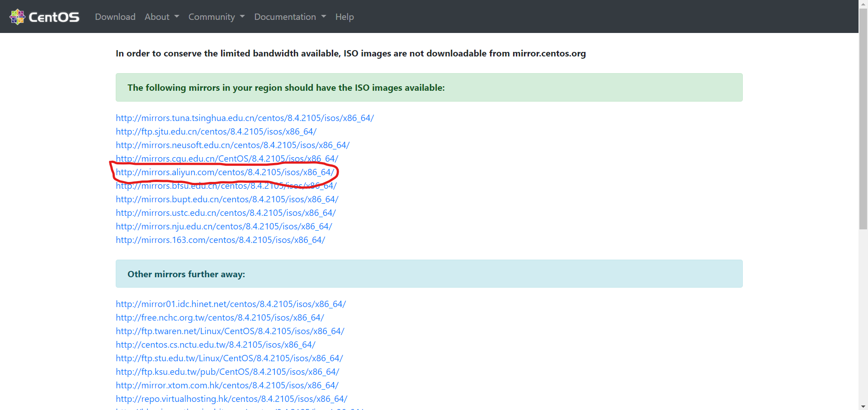
Task: Click the bandwidth notice about mirror.centos.org
Action: click(x=350, y=53)
